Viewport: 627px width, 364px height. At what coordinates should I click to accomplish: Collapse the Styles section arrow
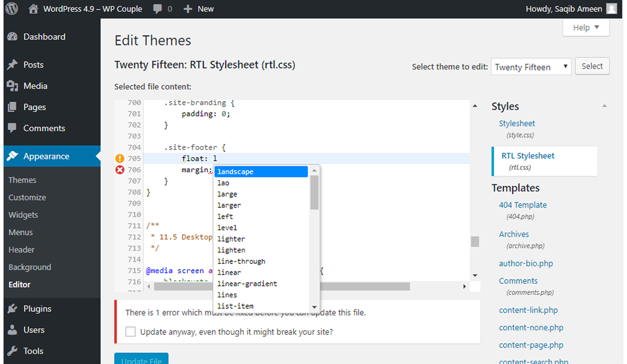604,106
